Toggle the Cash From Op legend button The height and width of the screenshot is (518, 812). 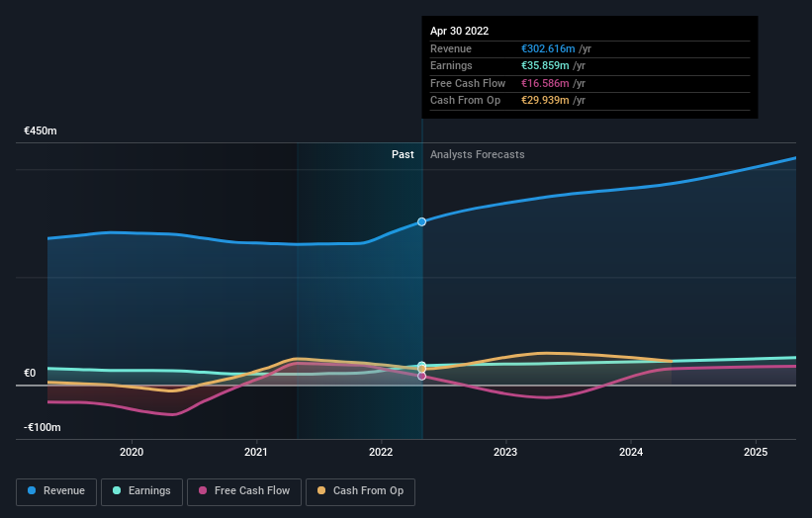tap(360, 491)
